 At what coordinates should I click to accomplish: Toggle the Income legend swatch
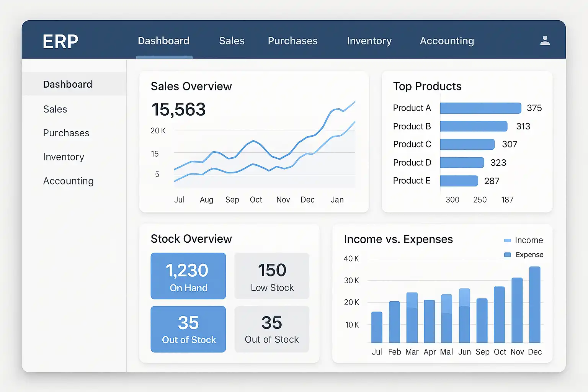coord(508,240)
